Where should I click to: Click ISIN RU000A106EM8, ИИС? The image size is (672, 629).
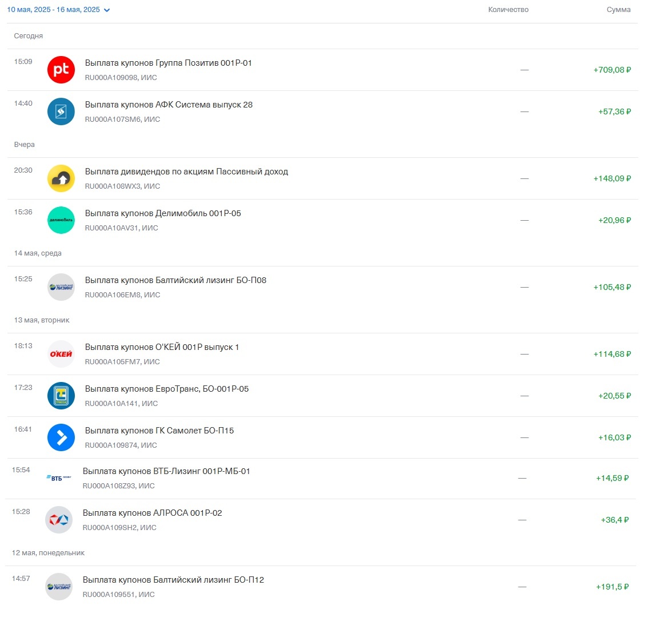(x=122, y=295)
